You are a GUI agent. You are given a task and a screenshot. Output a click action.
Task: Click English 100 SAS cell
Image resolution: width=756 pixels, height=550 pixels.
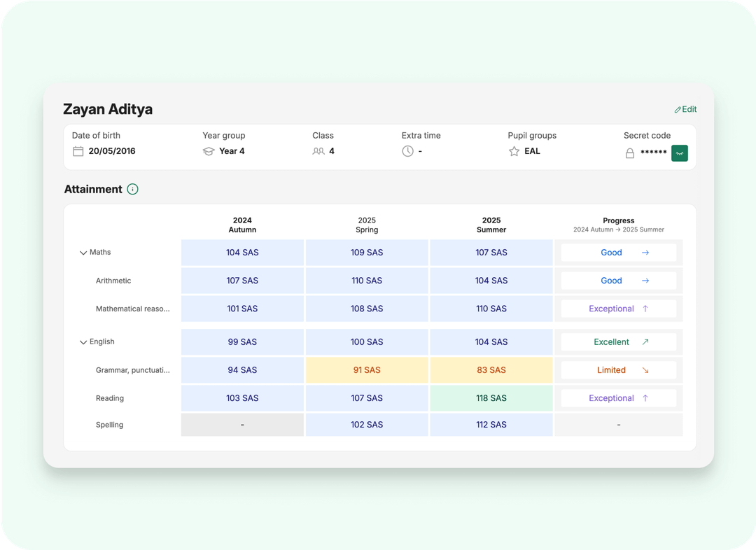[367, 341]
